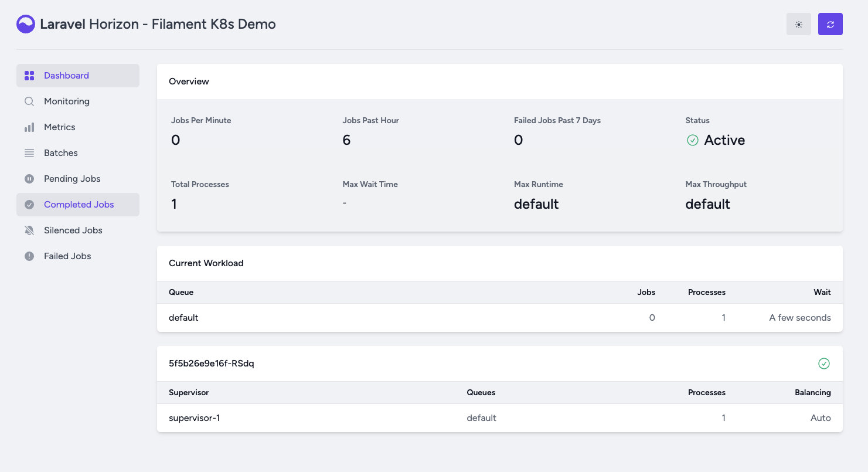
Task: Click the Max Throughput default value
Action: (x=708, y=204)
